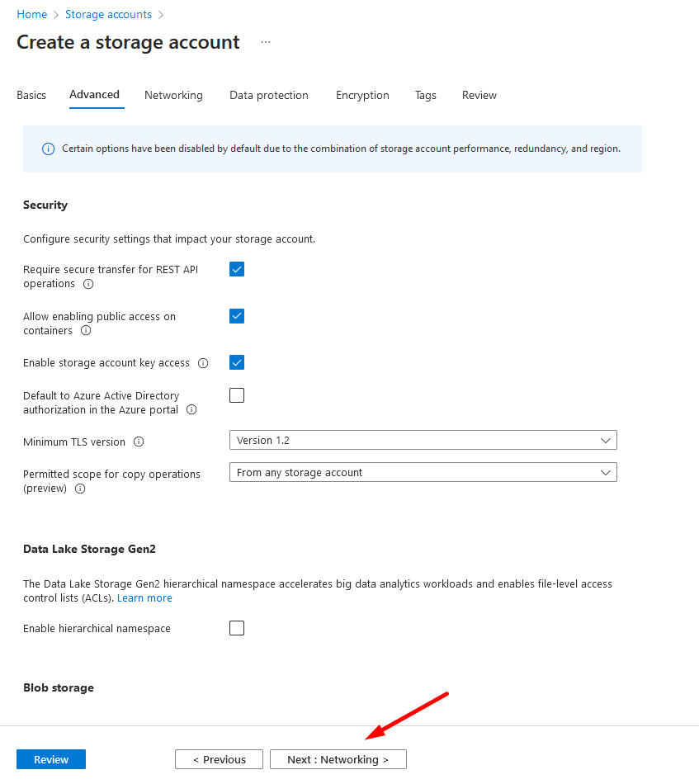Switch to the Encryption tab
Viewport: 699px width, 784px height.
(362, 95)
